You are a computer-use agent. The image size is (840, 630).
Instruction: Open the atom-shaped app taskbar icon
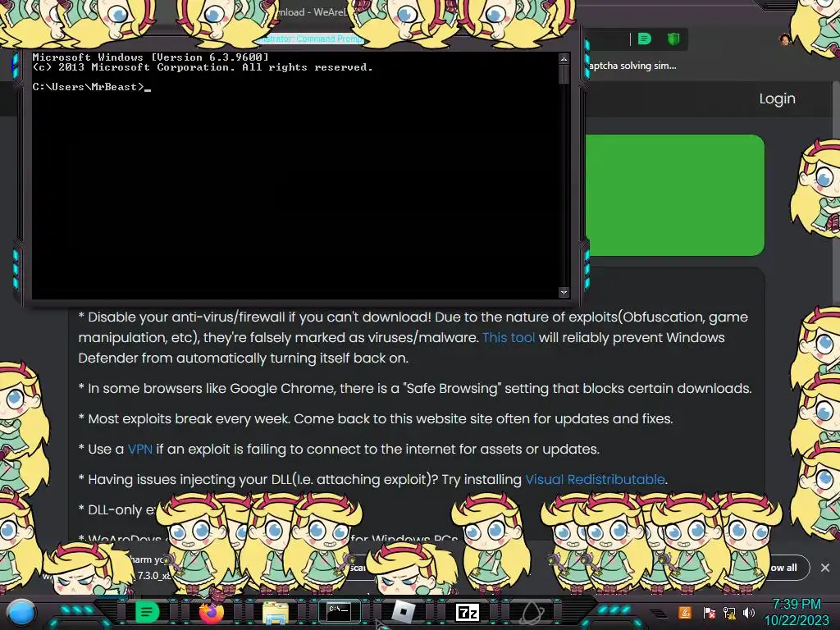click(532, 612)
